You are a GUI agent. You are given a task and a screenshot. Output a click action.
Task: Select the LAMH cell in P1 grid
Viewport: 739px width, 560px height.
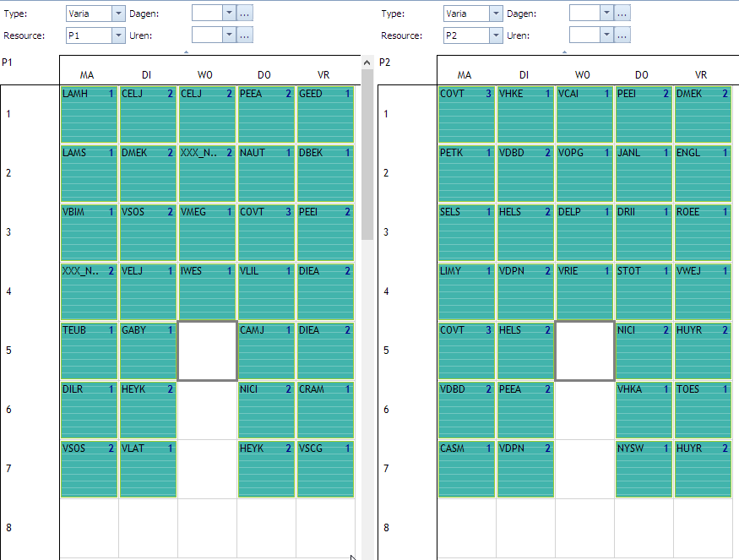tap(89, 115)
